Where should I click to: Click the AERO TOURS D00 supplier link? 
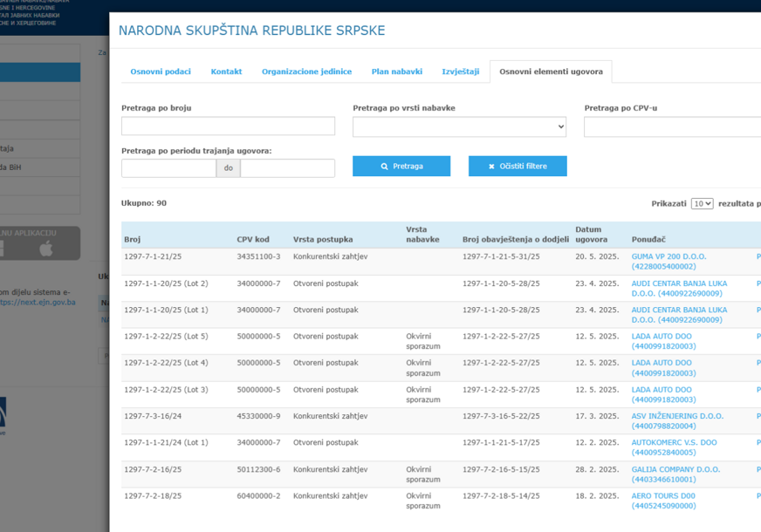663,495
